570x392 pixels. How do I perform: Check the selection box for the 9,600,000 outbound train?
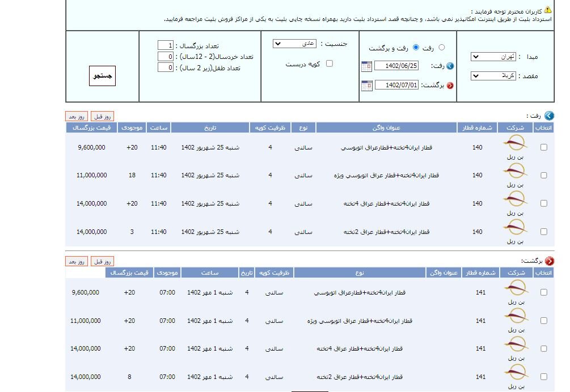click(543, 146)
